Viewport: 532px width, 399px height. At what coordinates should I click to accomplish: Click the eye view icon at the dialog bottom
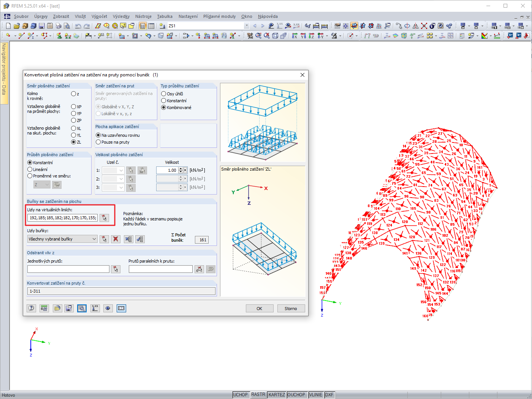(x=108, y=308)
